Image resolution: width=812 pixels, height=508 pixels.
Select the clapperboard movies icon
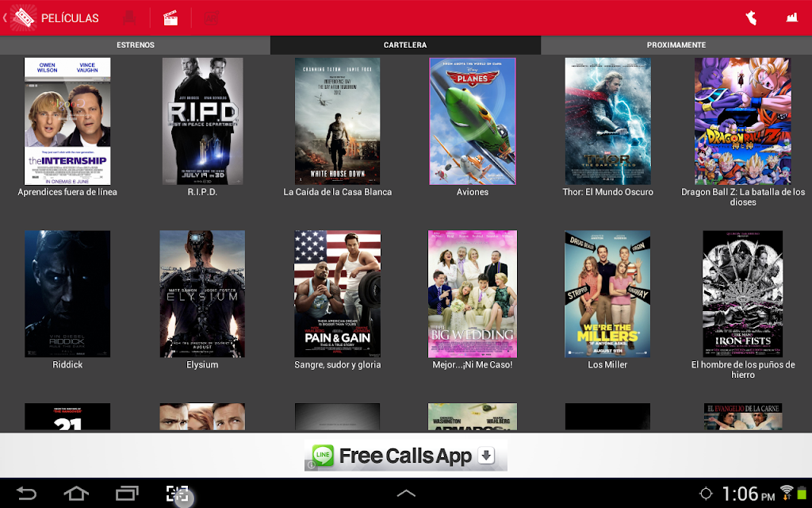click(170, 18)
